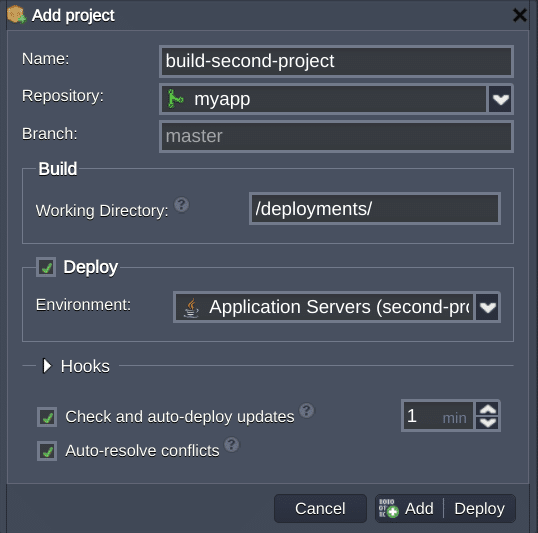The height and width of the screenshot is (533, 538).
Task: Toggle Check and auto-deploy updates checkbox
Action: click(47, 417)
